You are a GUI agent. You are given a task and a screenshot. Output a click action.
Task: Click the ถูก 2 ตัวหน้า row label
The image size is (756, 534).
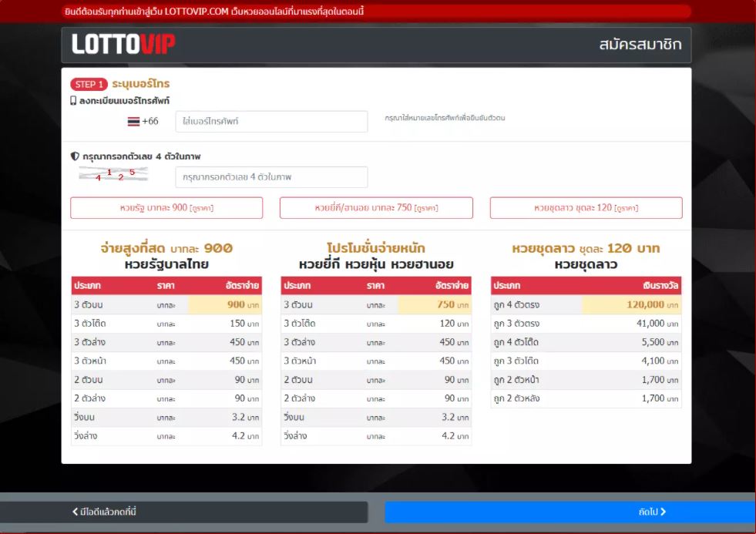[x=516, y=380]
